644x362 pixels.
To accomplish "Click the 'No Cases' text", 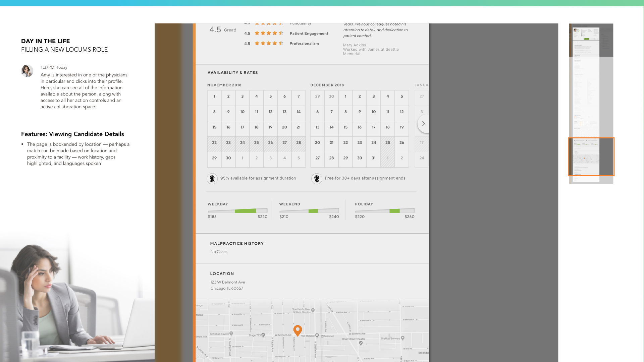I will (219, 252).
